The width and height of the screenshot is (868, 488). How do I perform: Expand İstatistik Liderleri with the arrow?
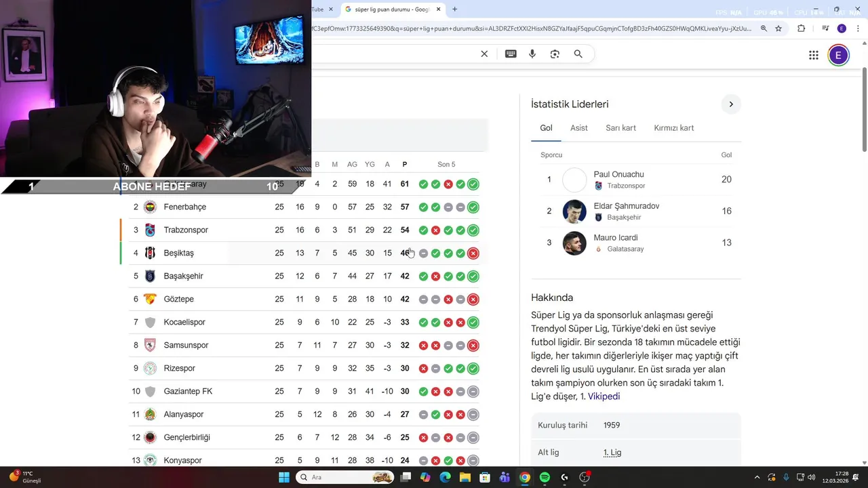click(731, 104)
